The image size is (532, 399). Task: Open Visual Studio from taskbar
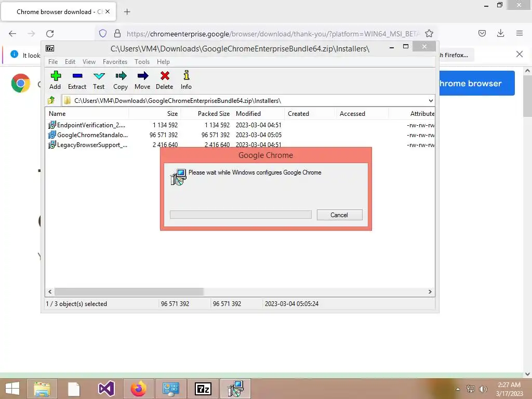pyautogui.click(x=106, y=389)
